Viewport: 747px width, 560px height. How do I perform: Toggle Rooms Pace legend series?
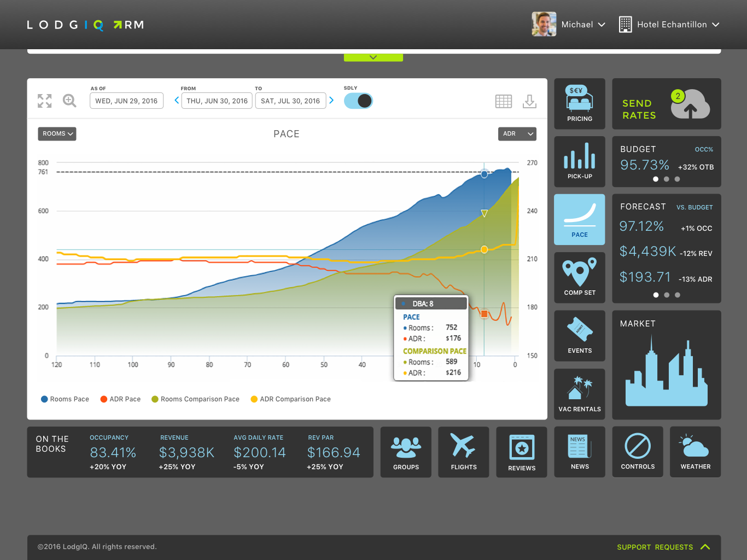coord(65,399)
